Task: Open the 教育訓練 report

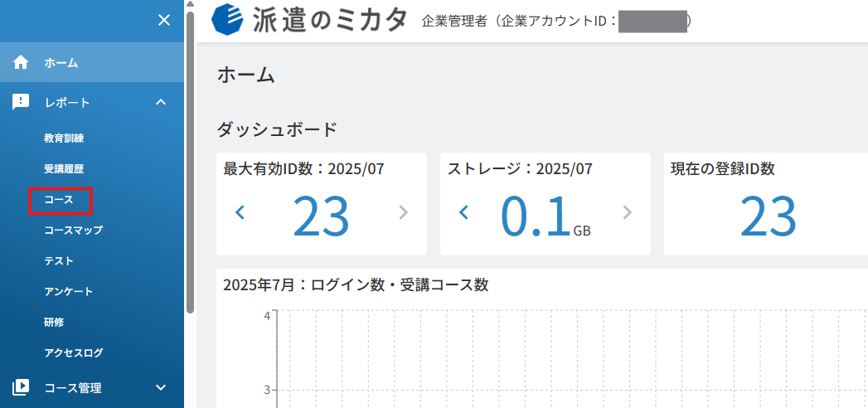Action: coord(64,138)
